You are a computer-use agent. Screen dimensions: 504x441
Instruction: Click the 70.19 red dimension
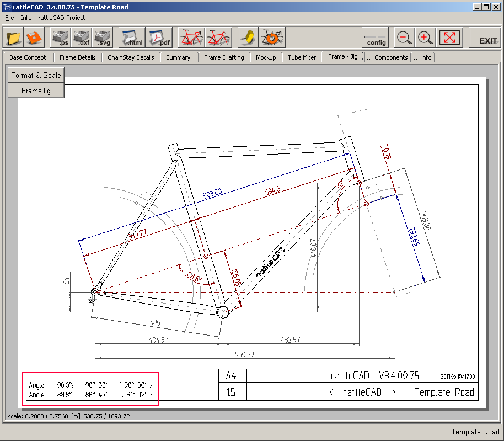click(x=386, y=151)
